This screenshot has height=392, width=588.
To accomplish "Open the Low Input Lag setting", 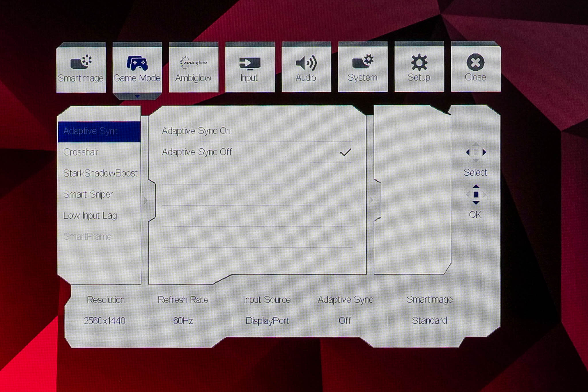I will pos(90,215).
